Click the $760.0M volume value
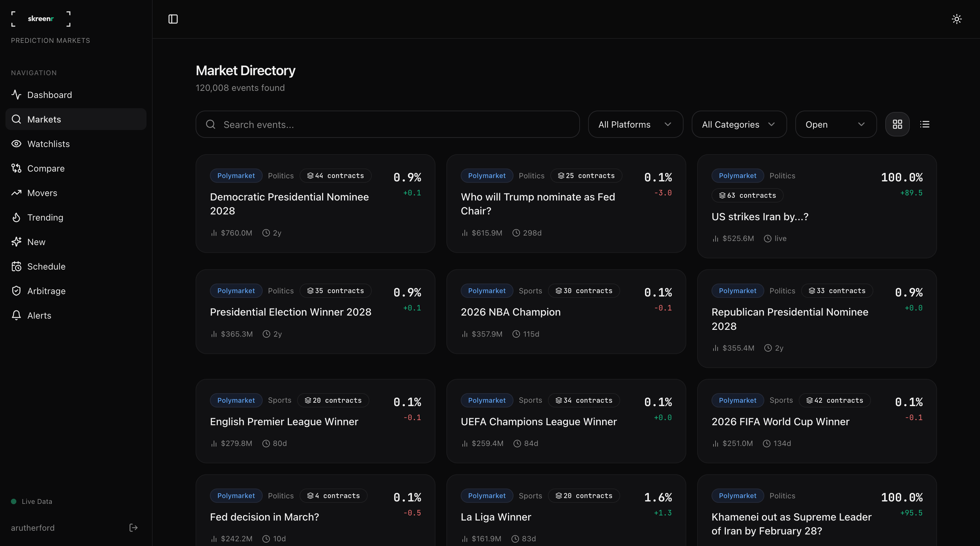This screenshot has width=980, height=546. 236,233
